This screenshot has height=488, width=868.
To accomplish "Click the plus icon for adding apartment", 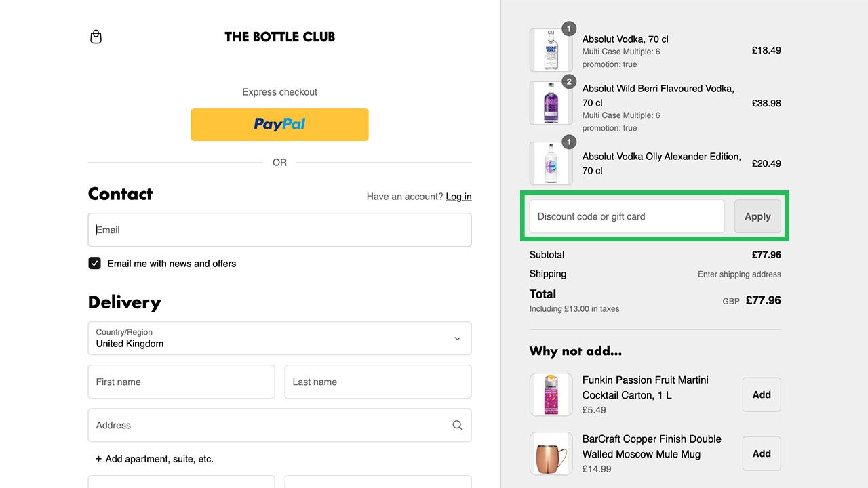I will tap(98, 459).
